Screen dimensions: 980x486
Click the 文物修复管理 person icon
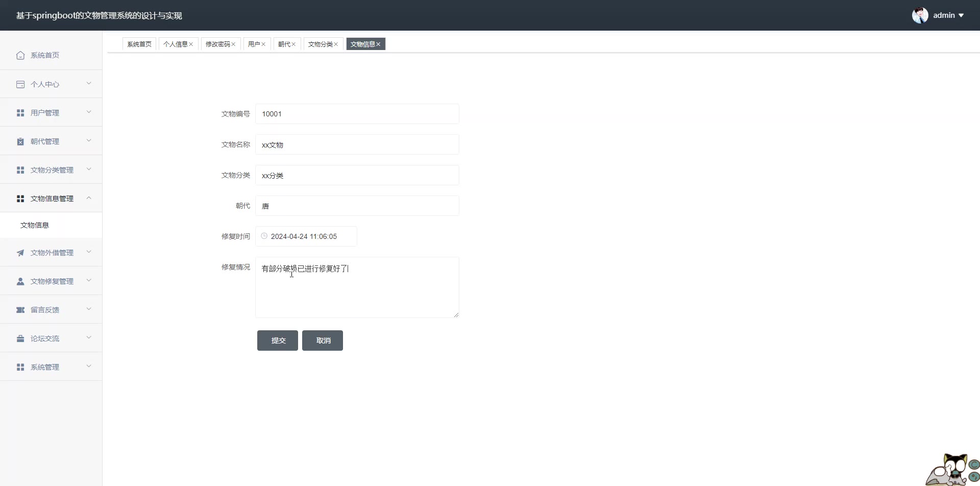tap(20, 281)
